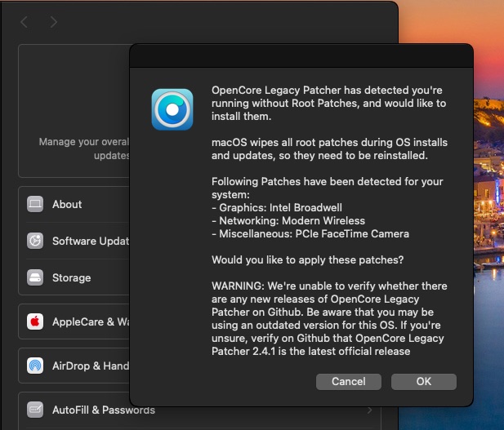
Task: Click the AutoFill & Passwords icon
Action: pos(35,410)
